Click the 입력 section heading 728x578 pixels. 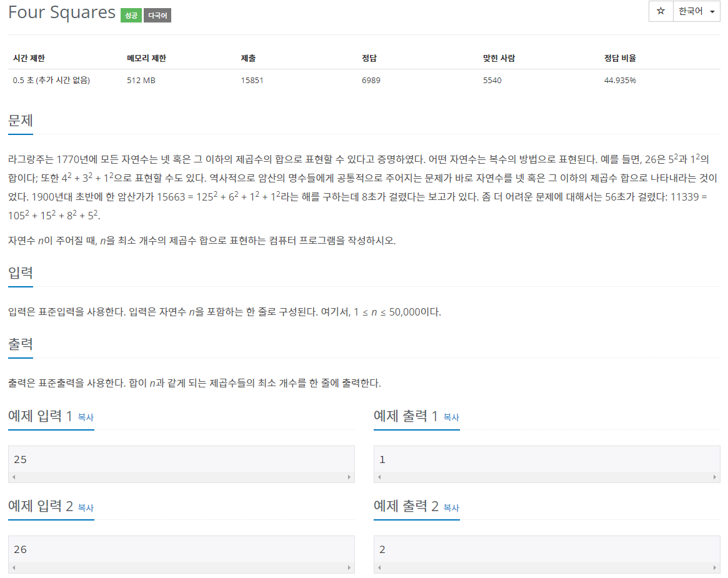point(21,273)
